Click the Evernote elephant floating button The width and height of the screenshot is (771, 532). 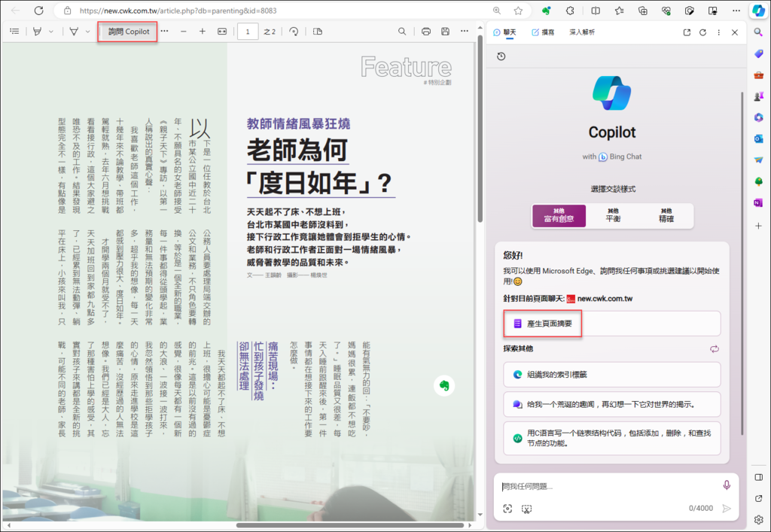(445, 385)
